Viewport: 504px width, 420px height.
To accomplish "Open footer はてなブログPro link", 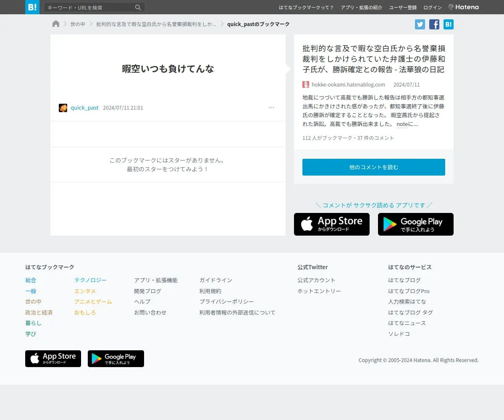I will (409, 291).
